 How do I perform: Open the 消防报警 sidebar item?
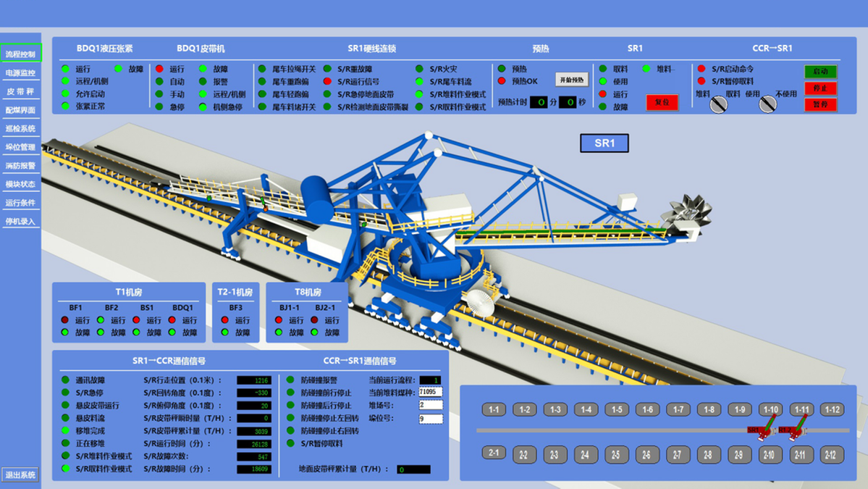(x=20, y=166)
